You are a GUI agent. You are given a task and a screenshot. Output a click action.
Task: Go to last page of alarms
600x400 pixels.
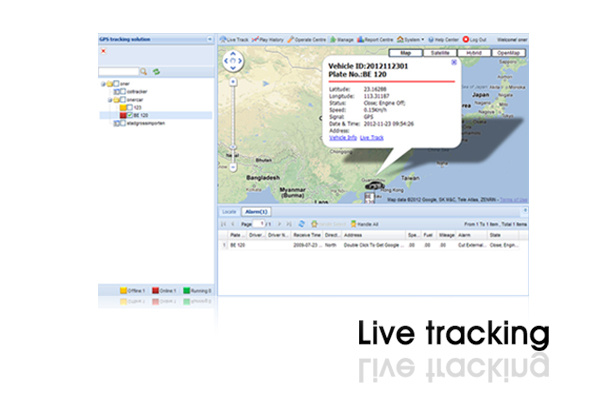click(289, 224)
